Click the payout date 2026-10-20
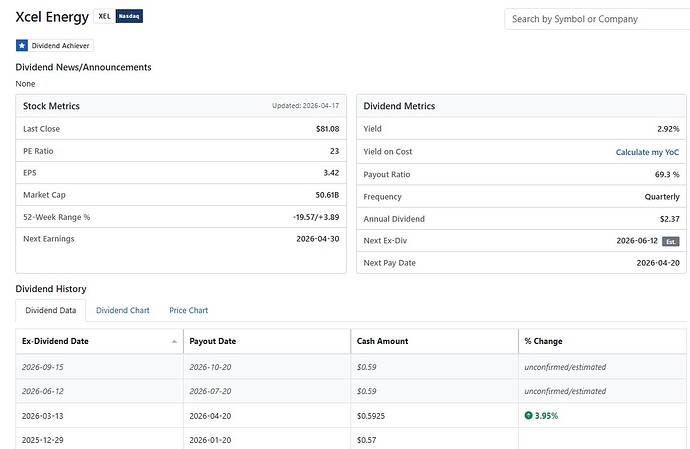Screen dimensions: 690x449 click(210, 367)
